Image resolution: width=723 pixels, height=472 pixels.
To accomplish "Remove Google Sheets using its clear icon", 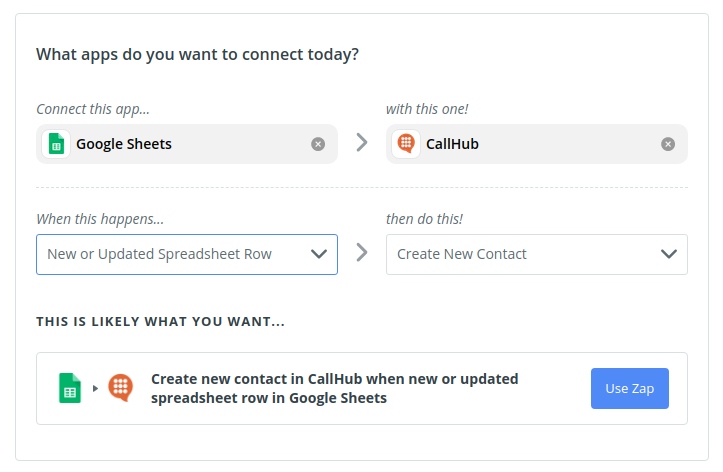I will click(318, 144).
